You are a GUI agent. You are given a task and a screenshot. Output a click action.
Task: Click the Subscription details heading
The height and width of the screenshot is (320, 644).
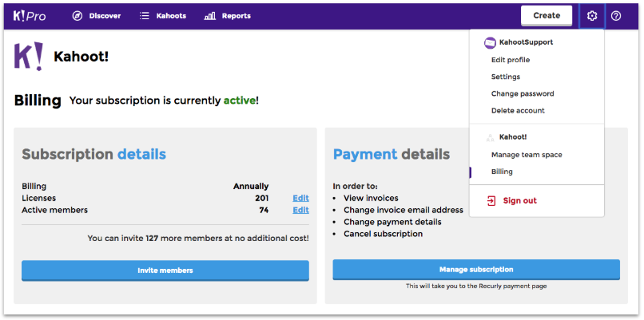[x=94, y=154]
